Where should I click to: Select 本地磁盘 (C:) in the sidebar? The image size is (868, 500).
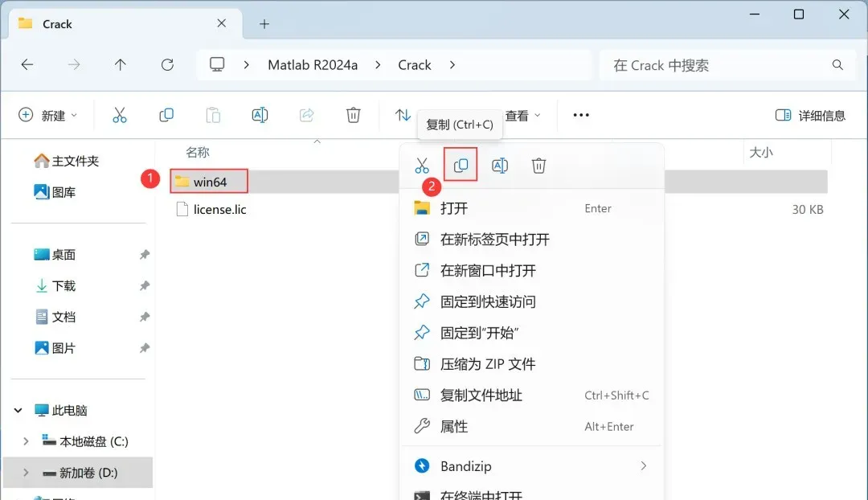pos(85,441)
